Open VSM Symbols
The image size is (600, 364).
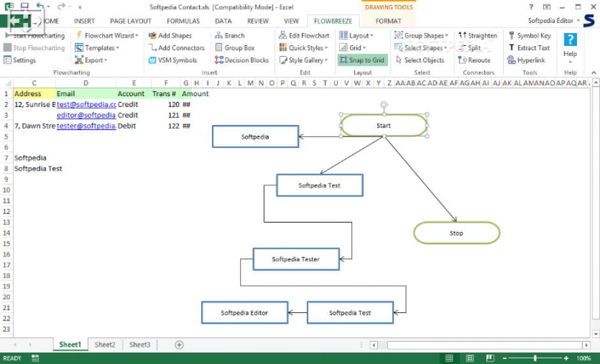click(x=172, y=60)
